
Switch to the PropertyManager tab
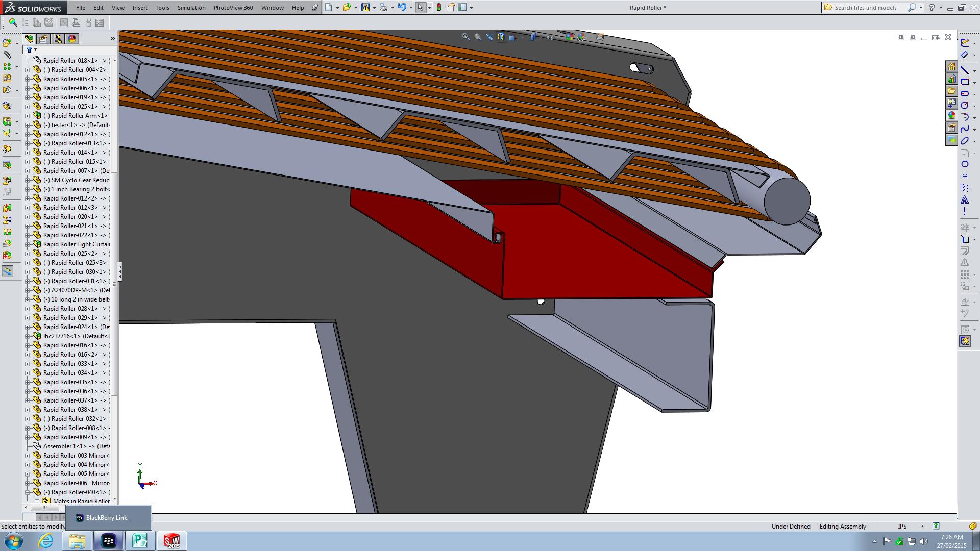(43, 39)
